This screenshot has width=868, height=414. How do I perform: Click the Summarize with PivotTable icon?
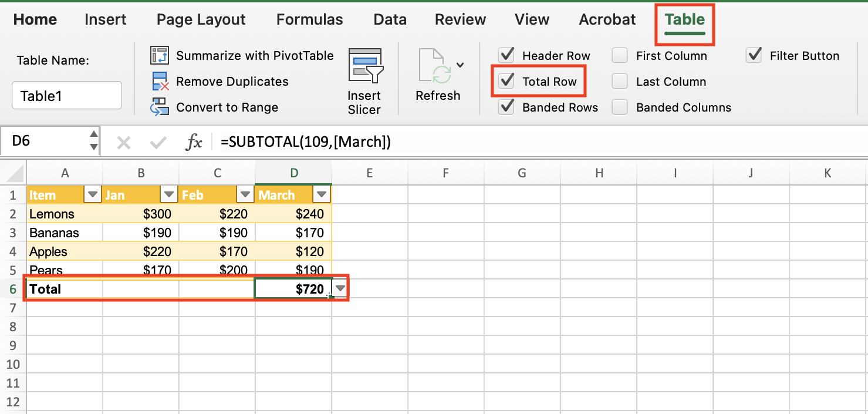159,55
